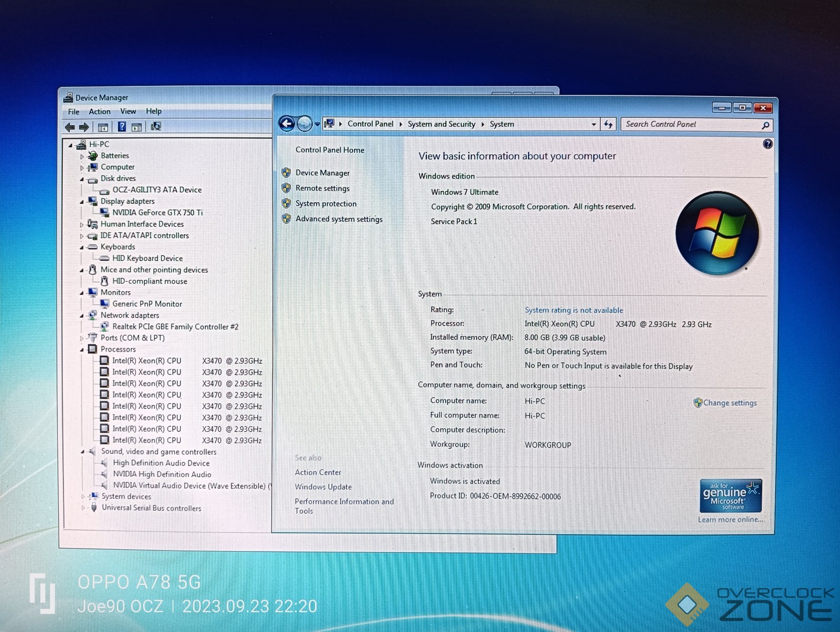Image resolution: width=840 pixels, height=632 pixels.
Task: Expand Universal Serial Bus controllers node
Action: [x=83, y=508]
